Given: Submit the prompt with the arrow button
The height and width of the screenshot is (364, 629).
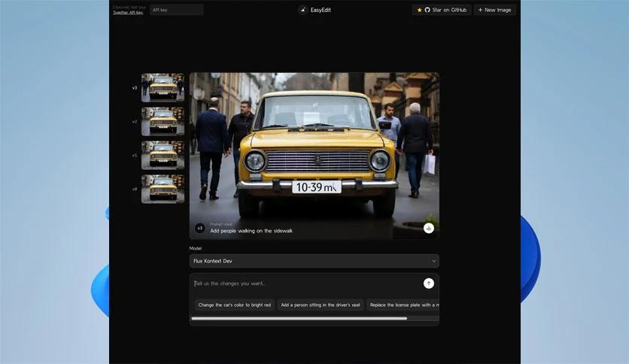Looking at the screenshot, I should pos(428,284).
